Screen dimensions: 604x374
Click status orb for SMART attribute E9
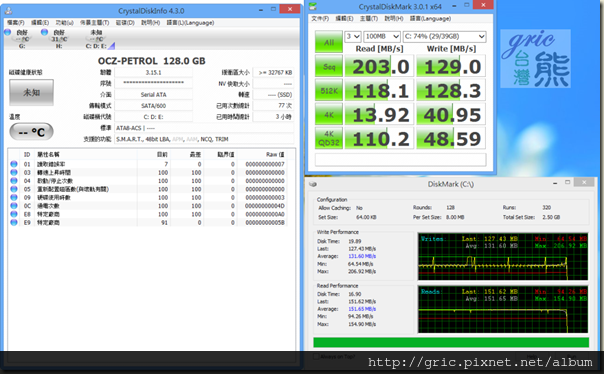point(14,222)
